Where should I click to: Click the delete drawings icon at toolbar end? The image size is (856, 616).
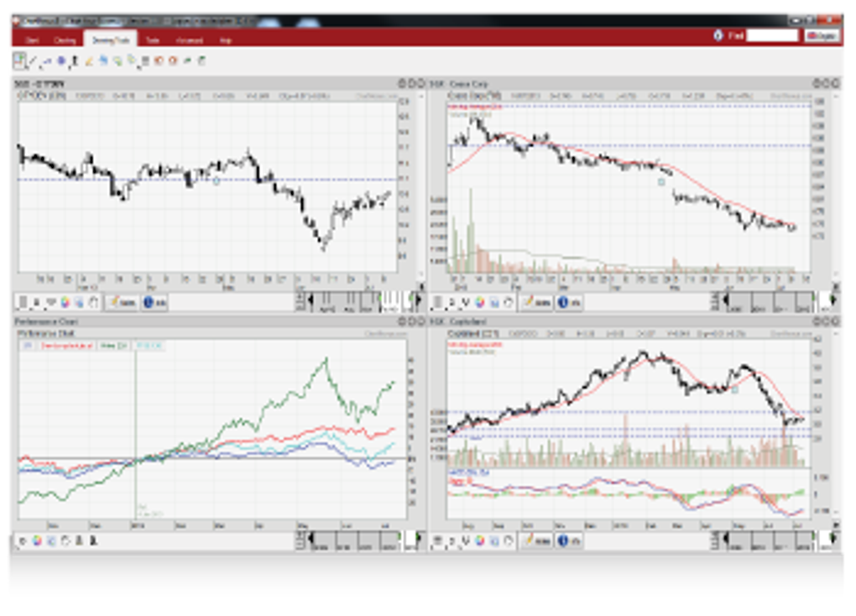(201, 61)
